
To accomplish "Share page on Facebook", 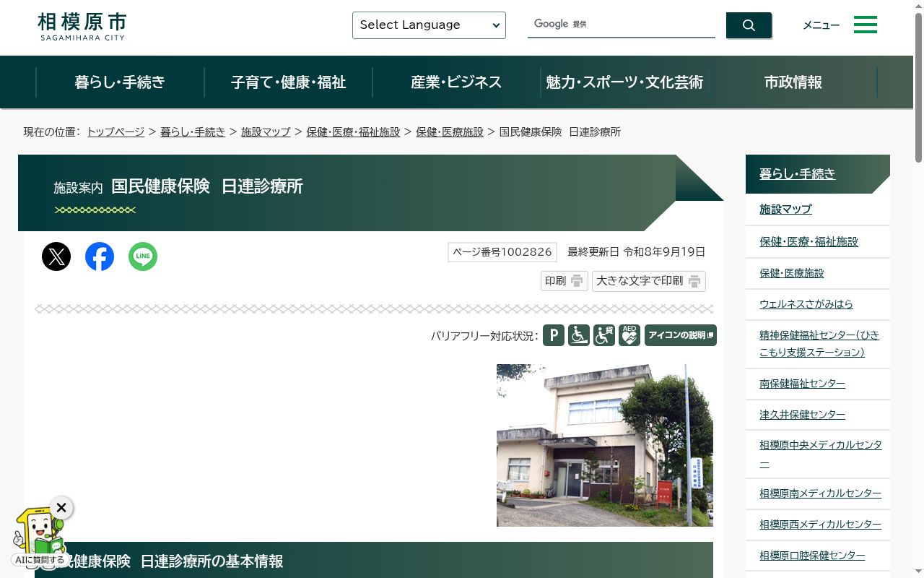I will [x=100, y=256].
